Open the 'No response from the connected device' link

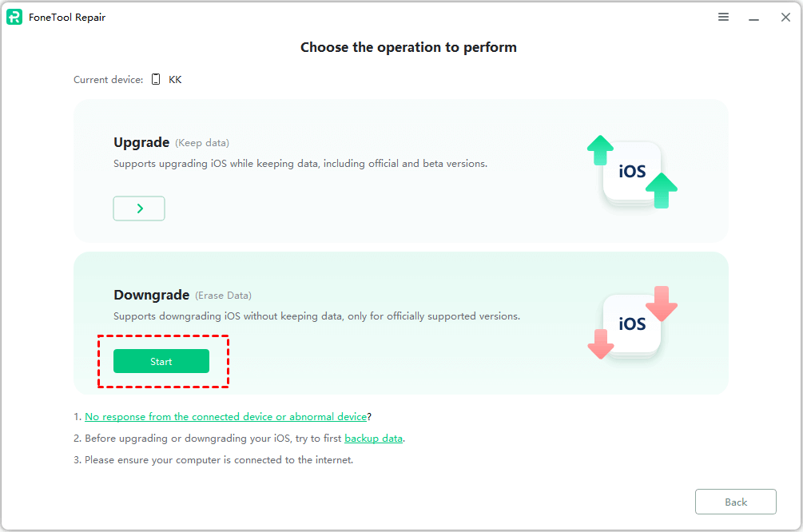click(225, 416)
